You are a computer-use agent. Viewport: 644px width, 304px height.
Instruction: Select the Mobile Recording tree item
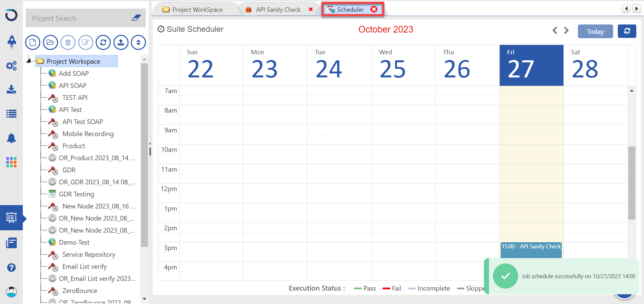click(x=88, y=134)
